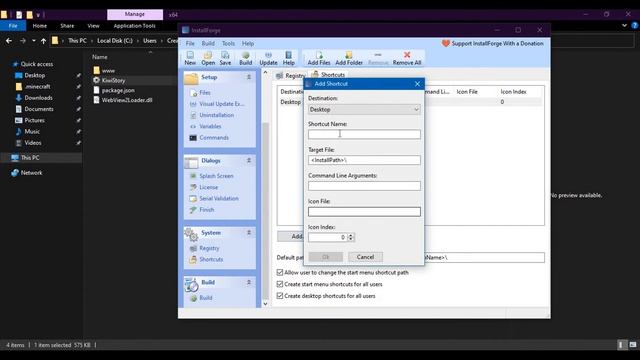Select Network in navigation pane
The height and width of the screenshot is (360, 640).
point(31,173)
